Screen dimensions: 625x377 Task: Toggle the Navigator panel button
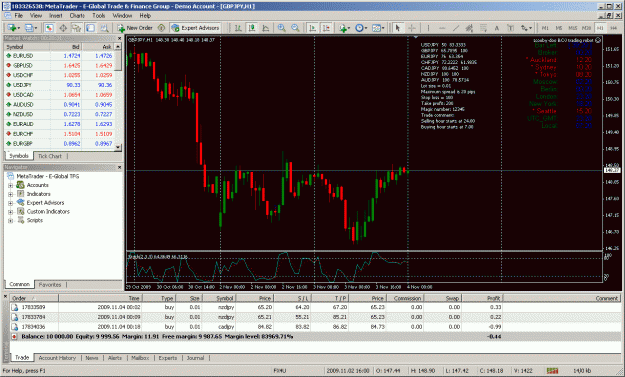(x=77, y=28)
